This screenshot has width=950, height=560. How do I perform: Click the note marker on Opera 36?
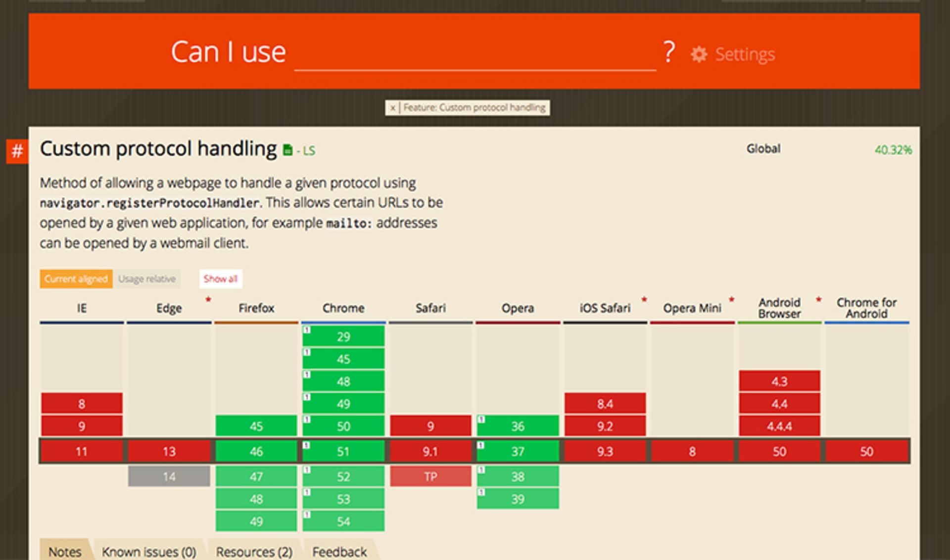pos(481,420)
